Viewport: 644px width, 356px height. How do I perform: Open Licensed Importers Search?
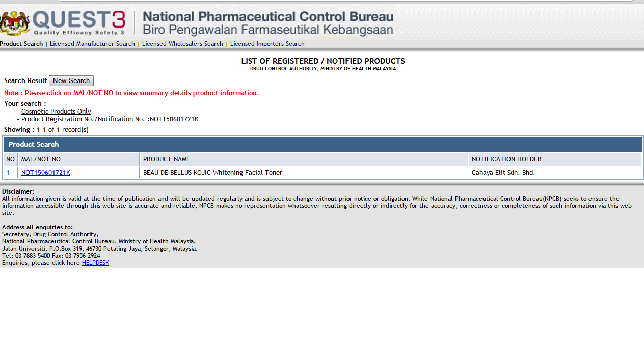tap(267, 44)
